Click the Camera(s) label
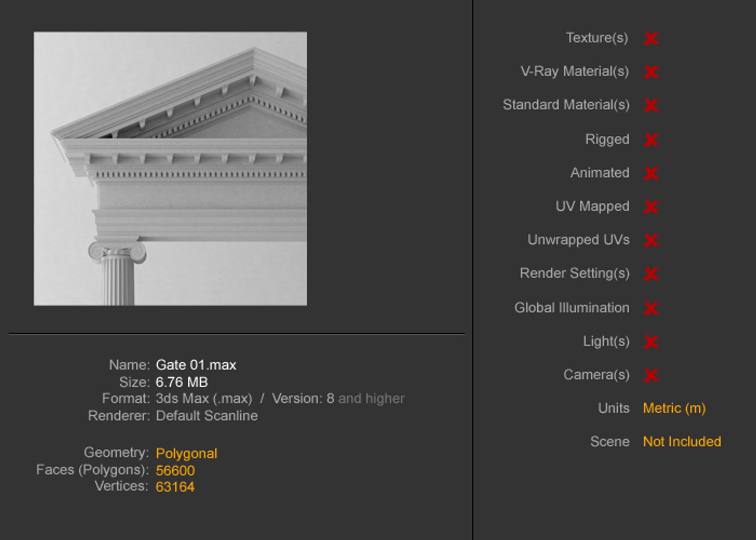Image resolution: width=756 pixels, height=540 pixels. [596, 374]
